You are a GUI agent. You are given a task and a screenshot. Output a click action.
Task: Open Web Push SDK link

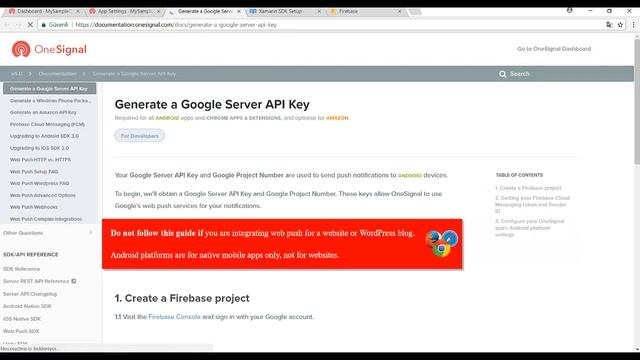pyautogui.click(x=21, y=331)
